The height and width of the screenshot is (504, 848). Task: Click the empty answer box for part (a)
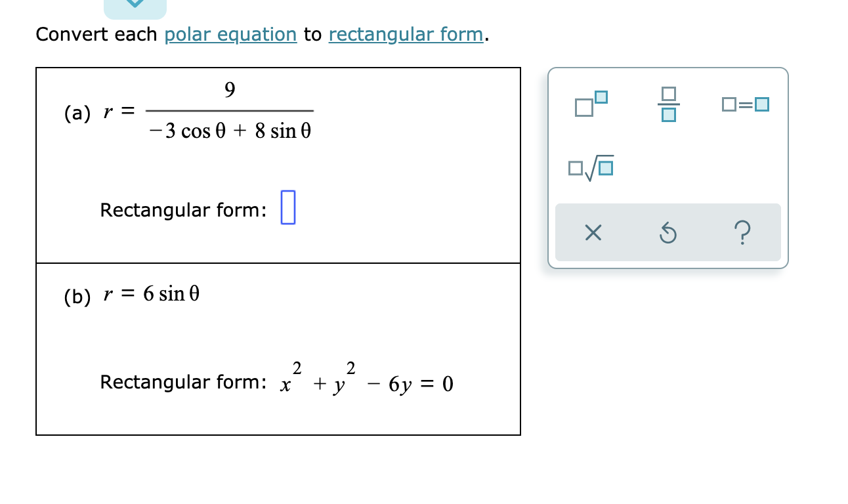point(287,208)
